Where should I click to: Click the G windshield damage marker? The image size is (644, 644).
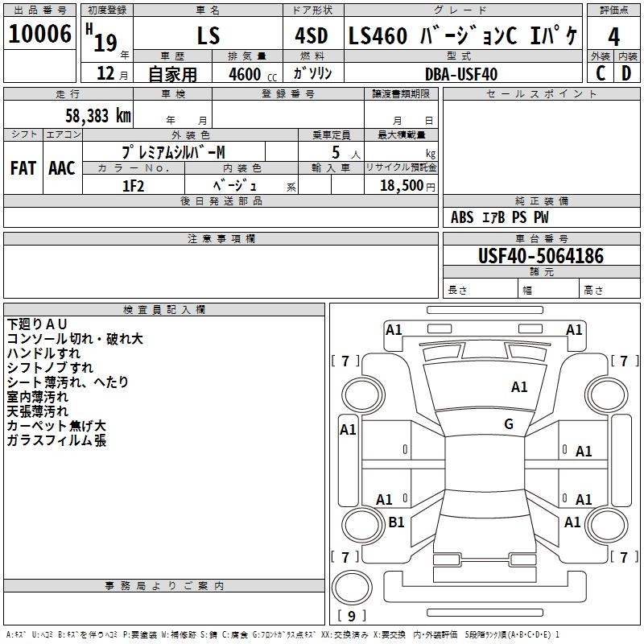point(509,424)
